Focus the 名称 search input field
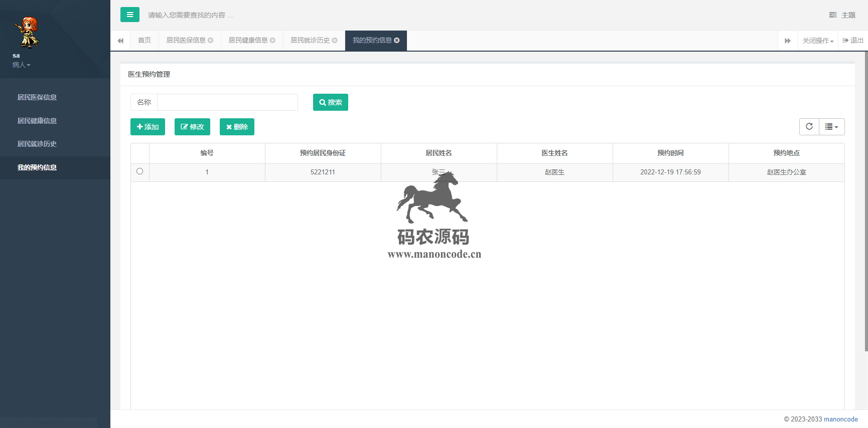Image resolution: width=868 pixels, height=428 pixels. [227, 102]
